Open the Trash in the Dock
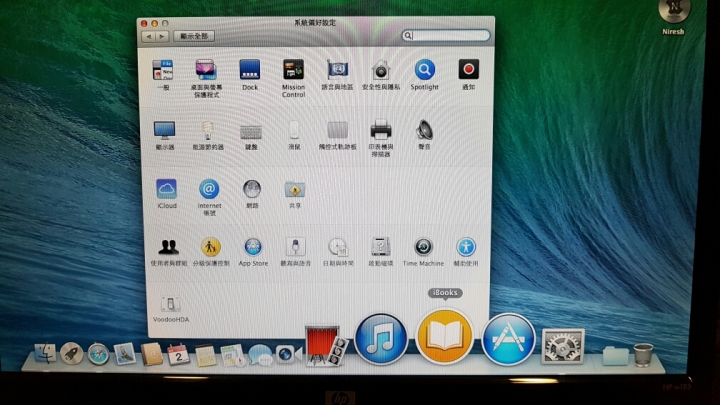Viewport: 720px width, 405px height. (x=643, y=354)
